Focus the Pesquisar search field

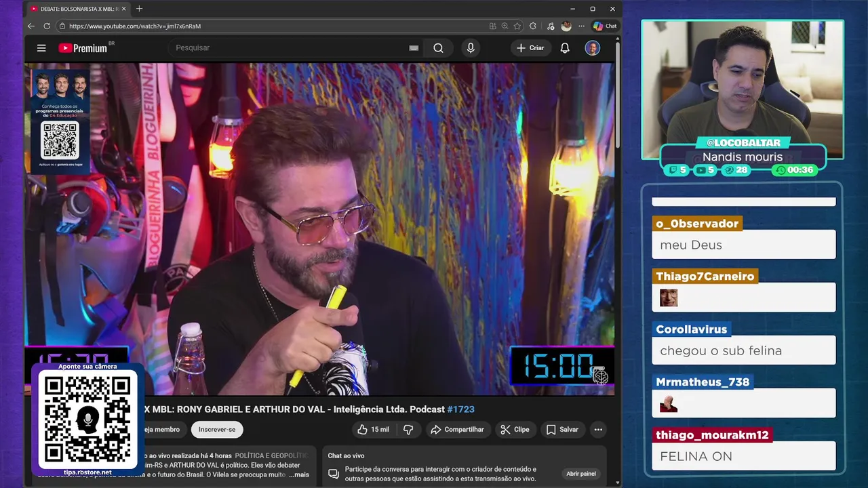pos(288,48)
